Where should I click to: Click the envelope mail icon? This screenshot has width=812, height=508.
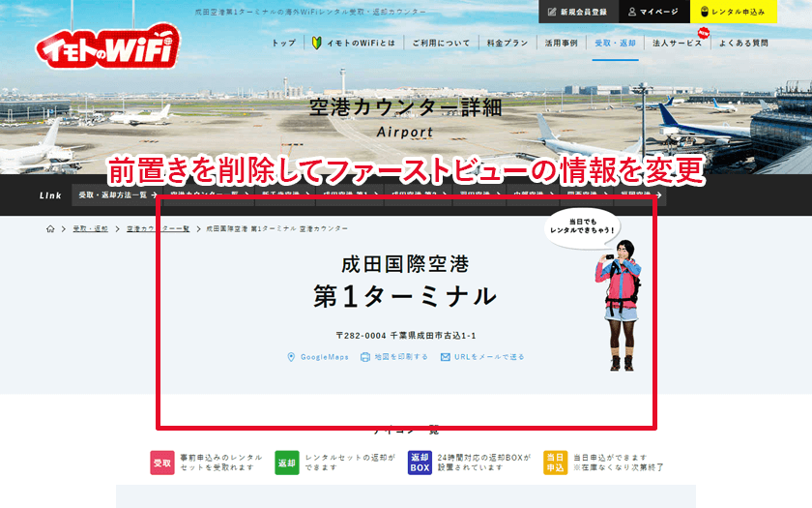tap(446, 357)
